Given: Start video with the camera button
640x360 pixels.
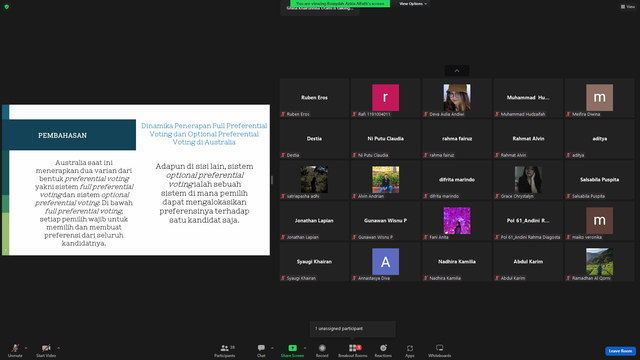Looking at the screenshot, I should 46,350.
